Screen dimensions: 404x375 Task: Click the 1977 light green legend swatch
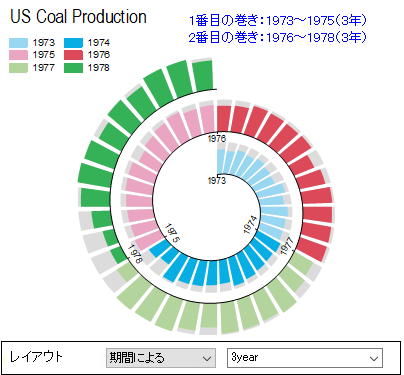(x=18, y=68)
